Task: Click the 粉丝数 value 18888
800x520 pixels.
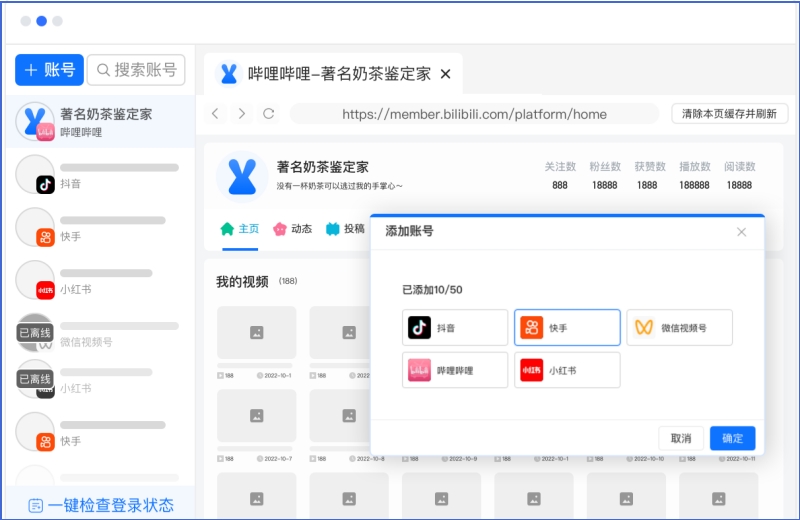Action: [x=605, y=185]
